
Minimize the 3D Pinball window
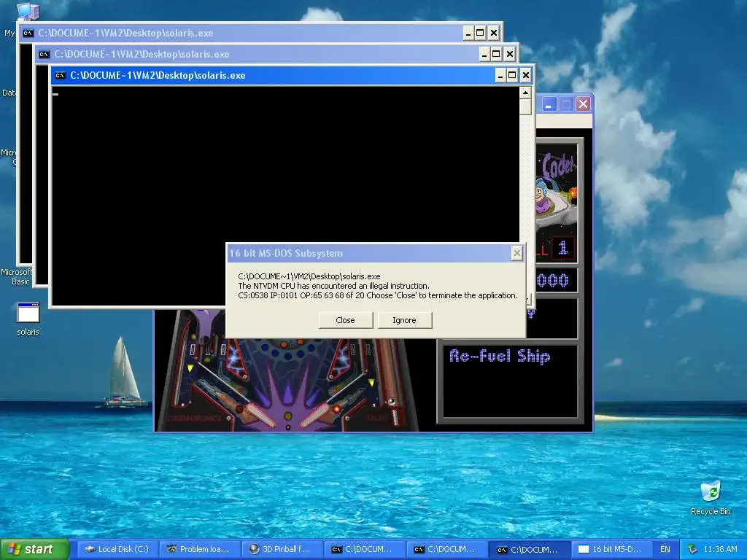pos(549,104)
